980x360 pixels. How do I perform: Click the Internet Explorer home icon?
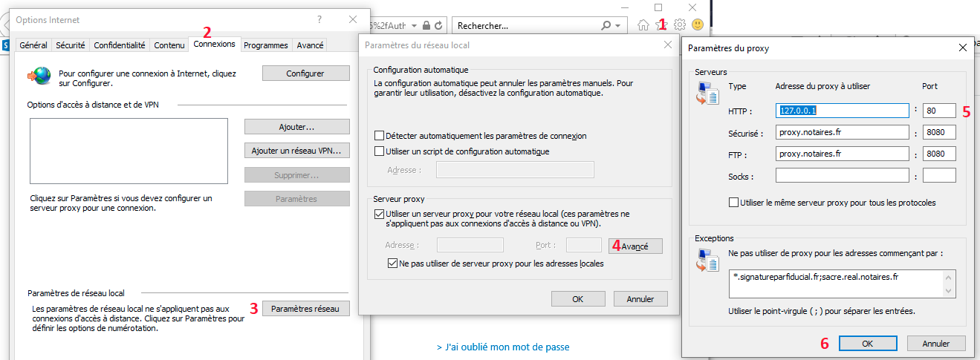(x=643, y=25)
